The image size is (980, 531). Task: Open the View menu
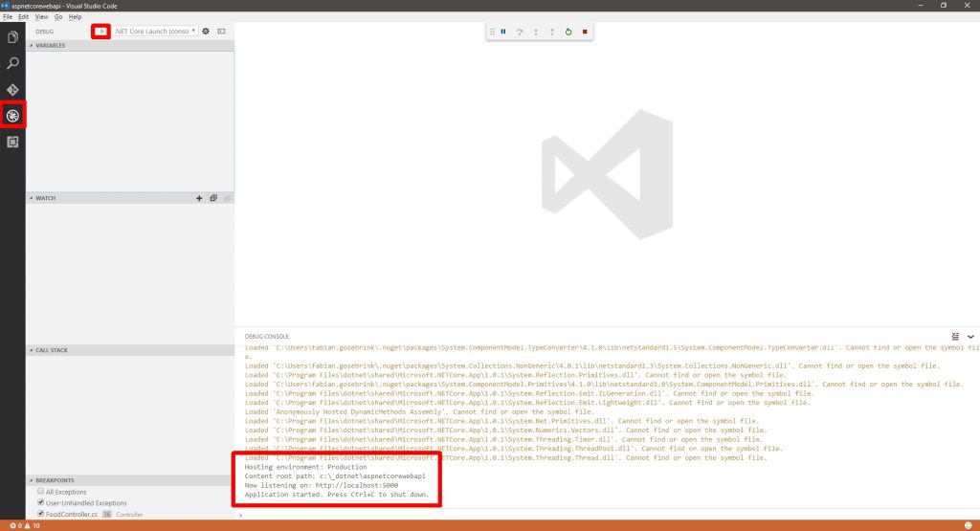pos(41,17)
